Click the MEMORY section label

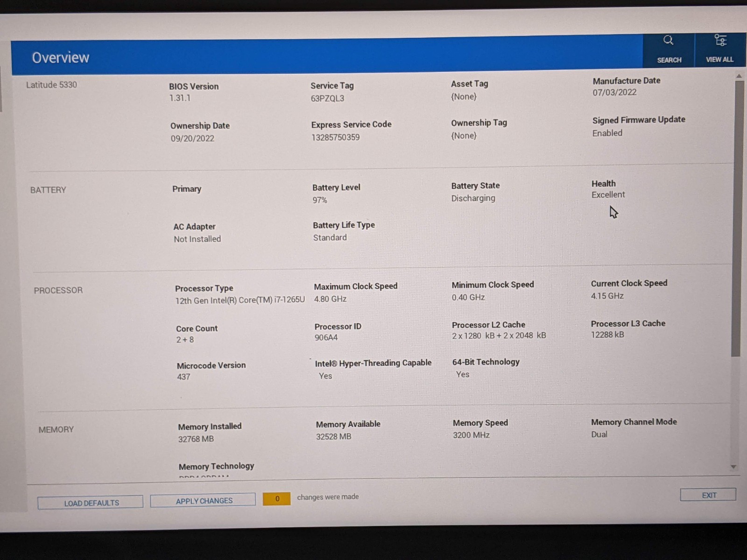[56, 429]
